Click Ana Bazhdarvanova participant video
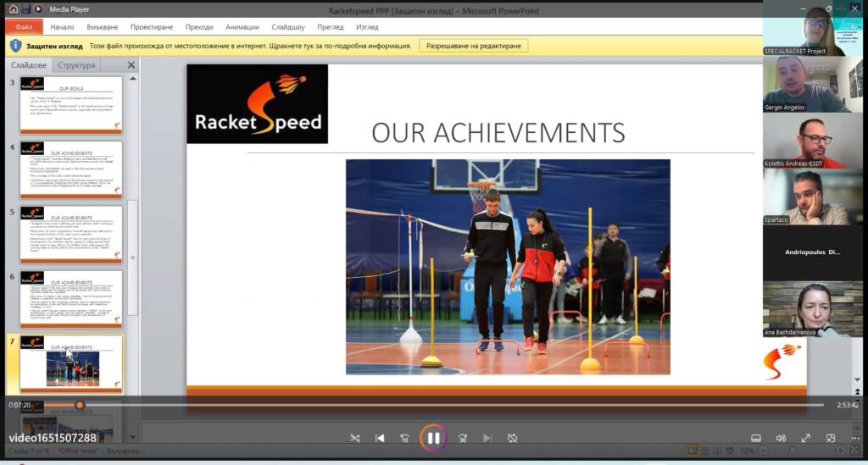Screen dimensions: 868x465 [812, 309]
